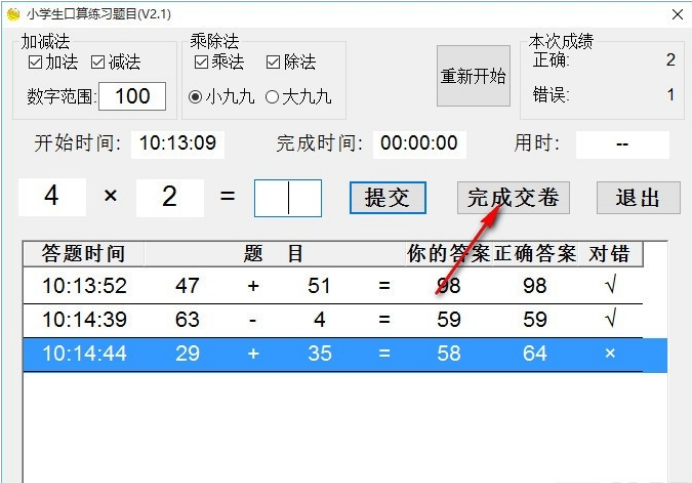The image size is (692, 483).
Task: Focus the answer input box after equals sign
Action: point(288,198)
